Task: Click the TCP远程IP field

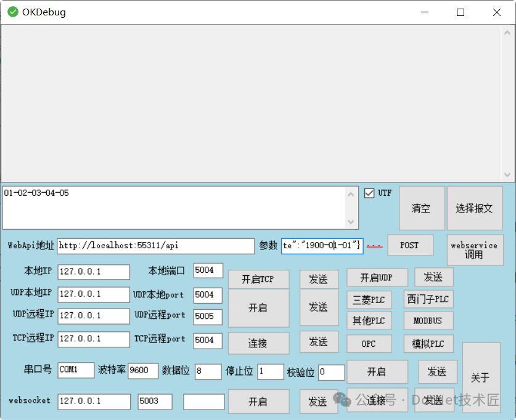Action: coord(94,339)
